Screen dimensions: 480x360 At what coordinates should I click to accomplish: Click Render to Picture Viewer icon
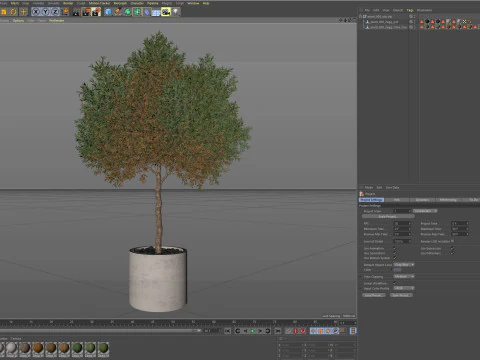(x=86, y=12)
